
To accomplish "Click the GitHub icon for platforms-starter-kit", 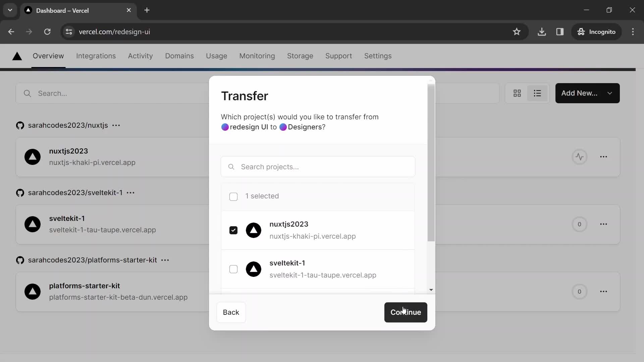I will coord(20,260).
